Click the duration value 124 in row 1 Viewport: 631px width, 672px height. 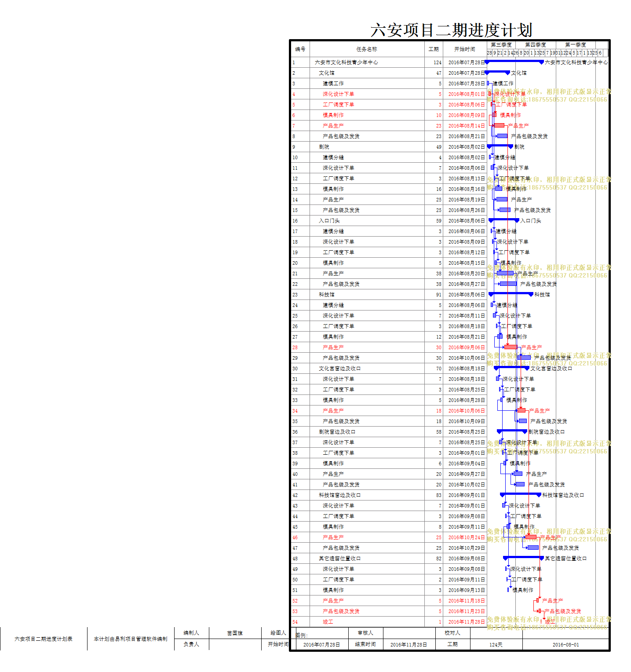point(438,62)
